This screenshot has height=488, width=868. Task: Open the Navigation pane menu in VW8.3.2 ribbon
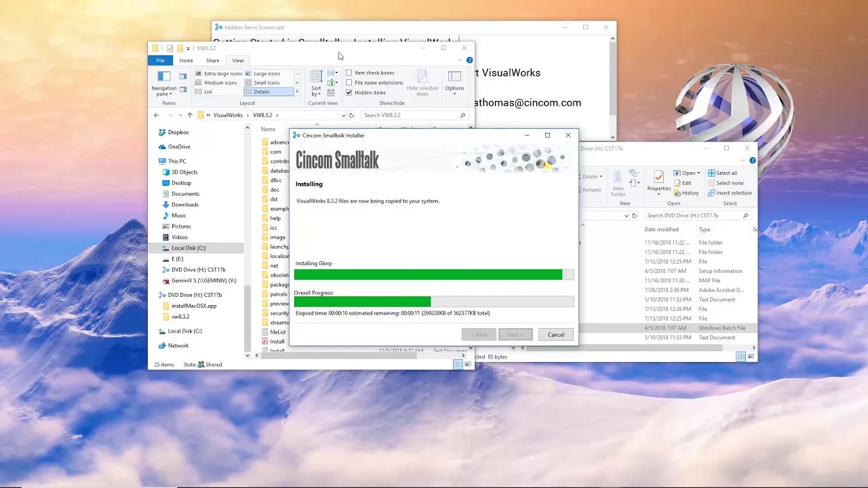point(163,83)
